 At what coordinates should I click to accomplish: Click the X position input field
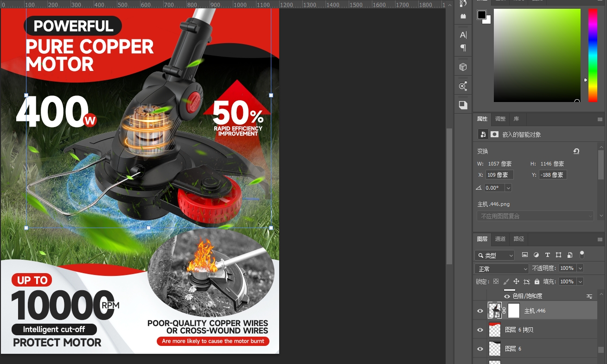pyautogui.click(x=499, y=175)
